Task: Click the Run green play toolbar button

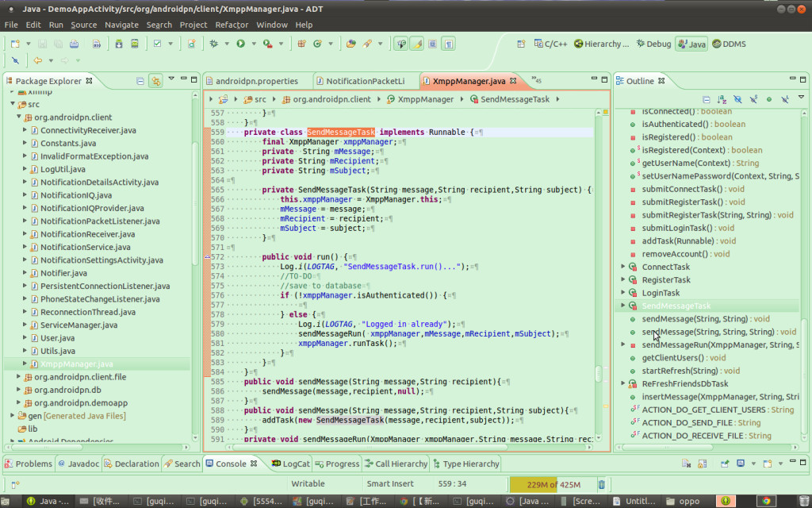Action: coord(240,44)
